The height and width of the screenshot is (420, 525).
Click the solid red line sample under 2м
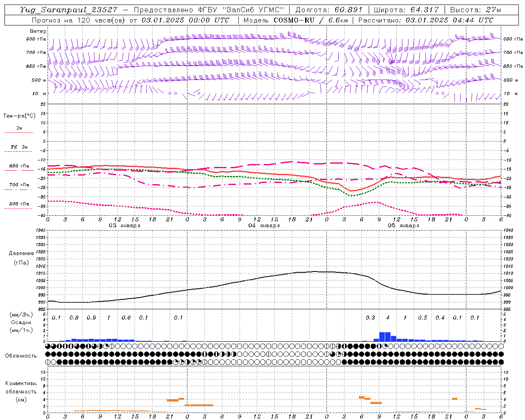click(x=19, y=133)
